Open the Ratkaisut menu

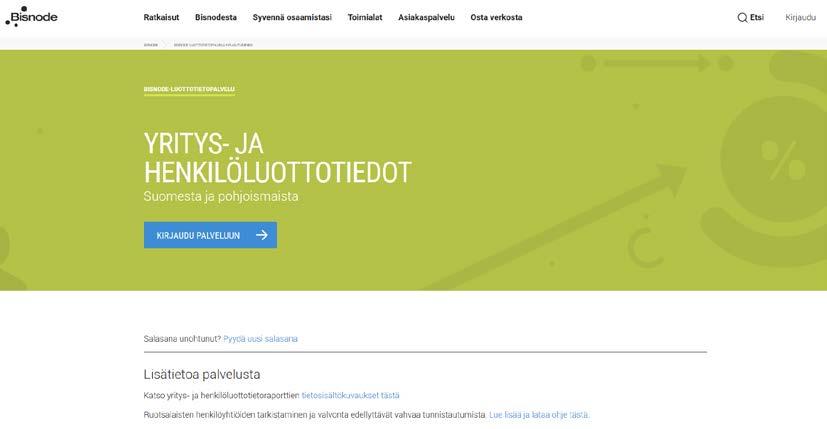pos(161,17)
